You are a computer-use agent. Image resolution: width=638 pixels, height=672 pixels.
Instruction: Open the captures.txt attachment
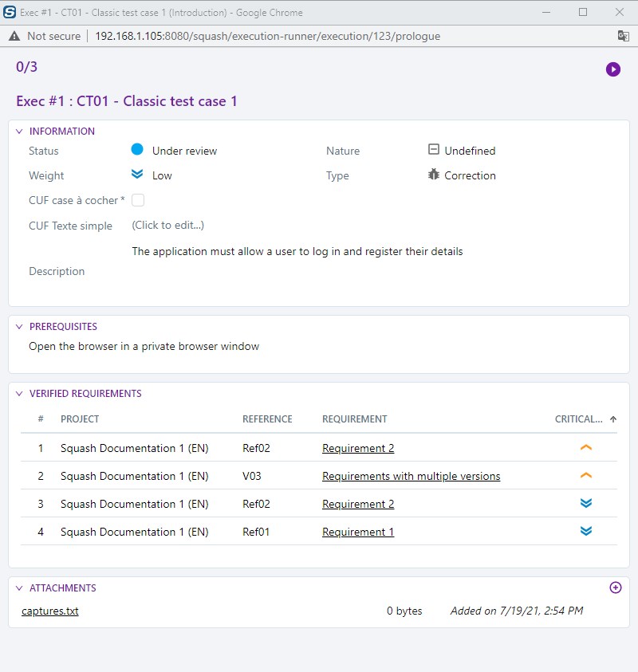[49, 611]
